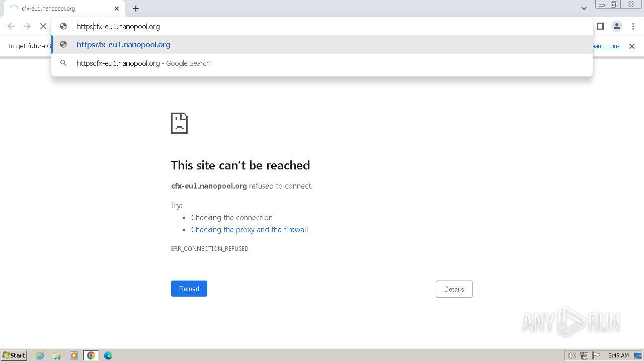Dismiss the info bar with X
The image size is (644, 362).
632,46
